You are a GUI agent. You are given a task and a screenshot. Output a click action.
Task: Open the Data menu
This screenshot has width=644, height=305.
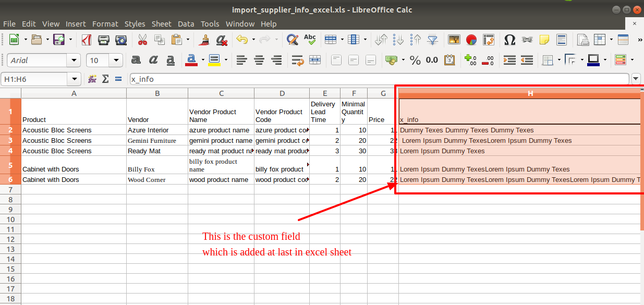click(x=186, y=24)
